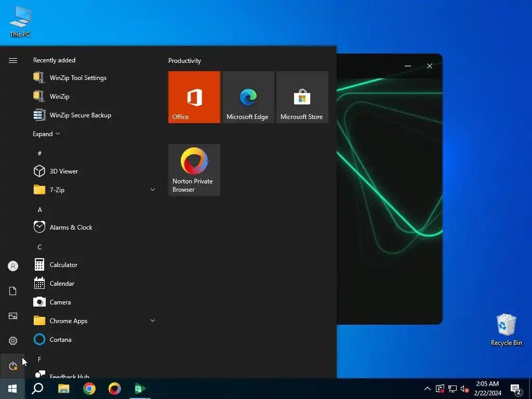Open Alarms & Clock app
Screen dimensions: 532x399
pyautogui.click(x=95, y=228)
